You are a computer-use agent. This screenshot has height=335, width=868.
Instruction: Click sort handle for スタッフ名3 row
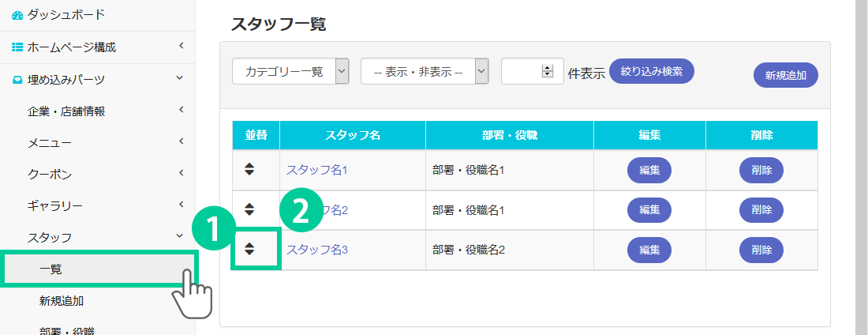249,249
